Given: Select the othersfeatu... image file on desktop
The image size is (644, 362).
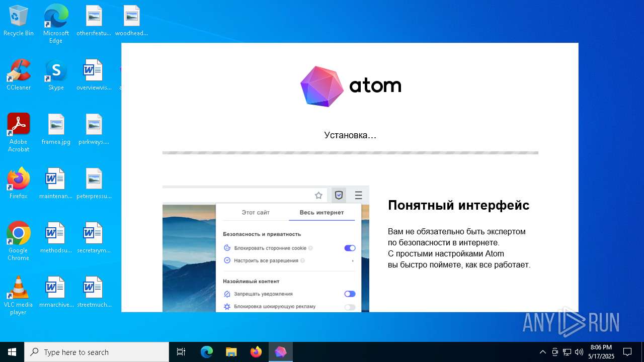Looking at the screenshot, I should point(94,21).
